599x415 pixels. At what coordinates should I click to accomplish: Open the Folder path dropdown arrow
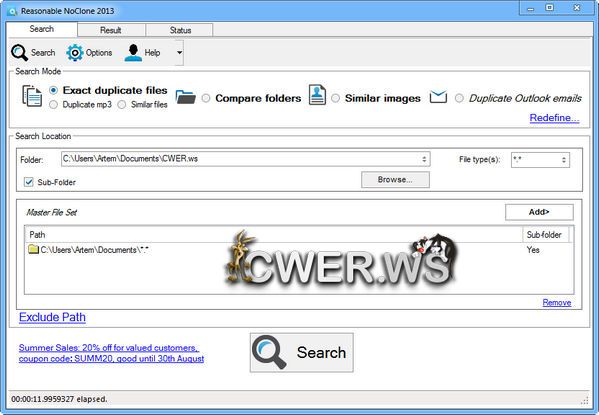(424, 159)
